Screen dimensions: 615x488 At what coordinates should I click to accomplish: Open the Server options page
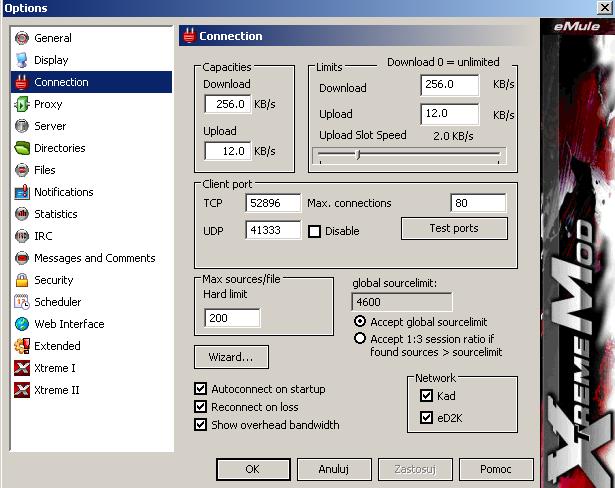91,126
